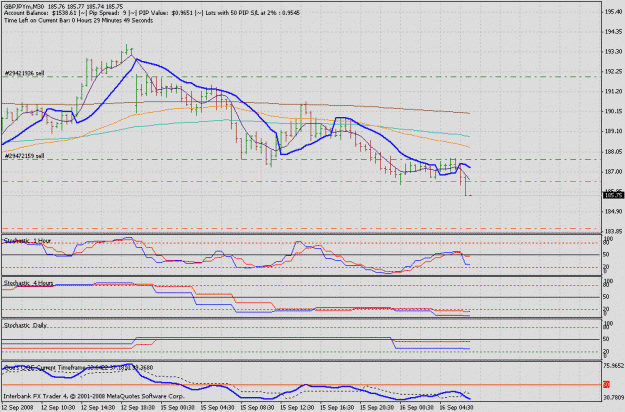
Task: Click the 192.25 price axis label
Action: (x=614, y=71)
